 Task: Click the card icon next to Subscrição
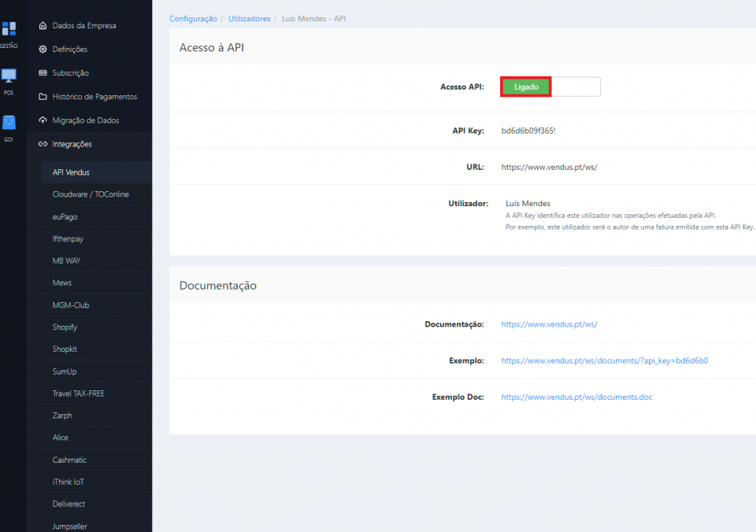pos(43,72)
